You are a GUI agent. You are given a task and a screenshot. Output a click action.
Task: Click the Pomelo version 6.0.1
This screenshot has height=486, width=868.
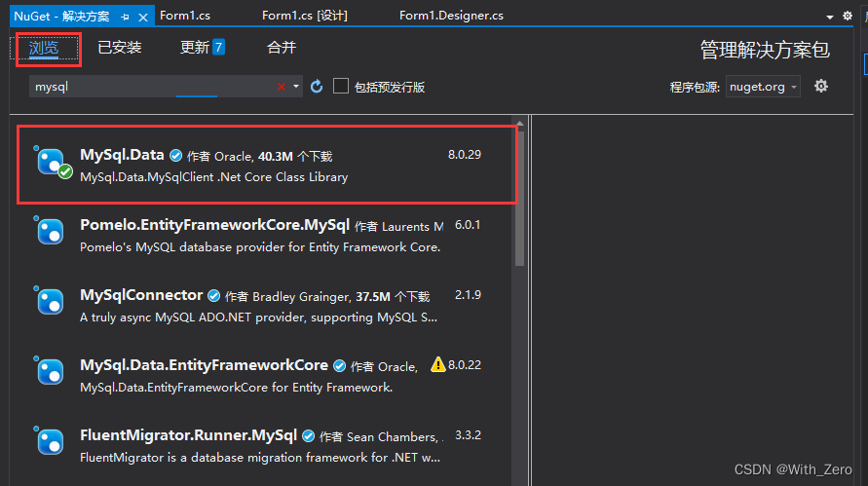coord(468,225)
